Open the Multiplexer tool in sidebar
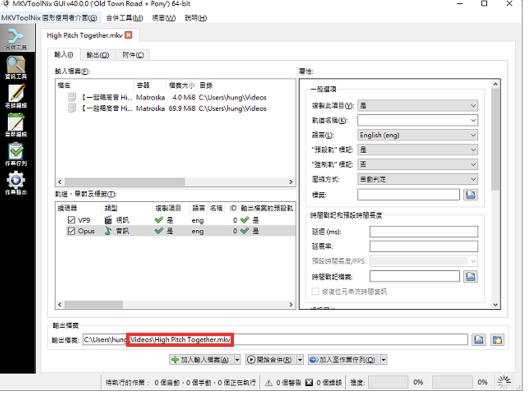 pyautogui.click(x=16, y=38)
